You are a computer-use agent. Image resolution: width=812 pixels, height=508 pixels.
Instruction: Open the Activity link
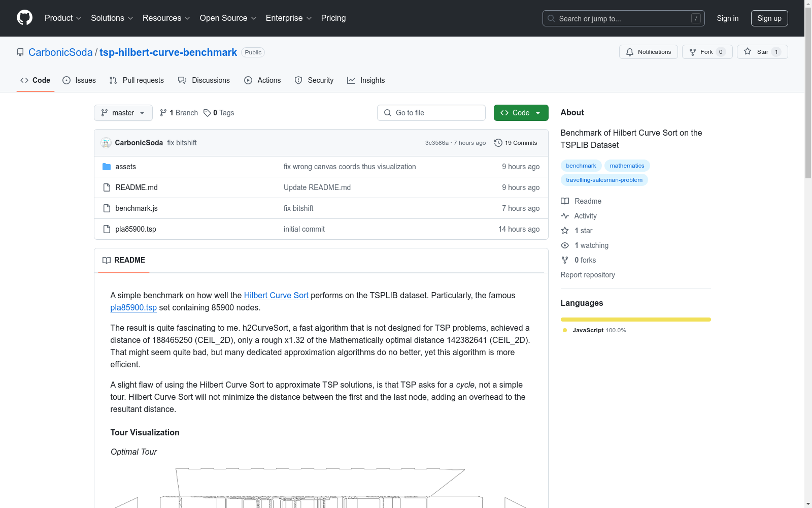(579, 216)
